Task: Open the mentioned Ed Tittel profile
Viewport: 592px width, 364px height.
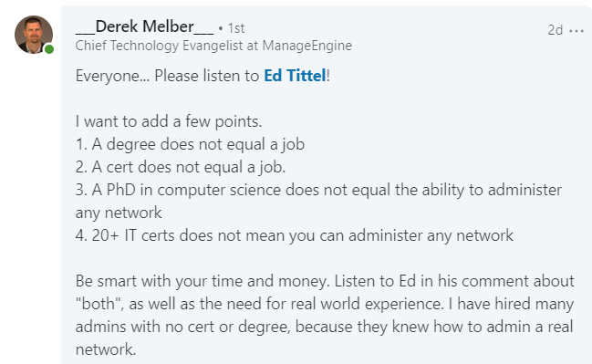Action: (295, 76)
